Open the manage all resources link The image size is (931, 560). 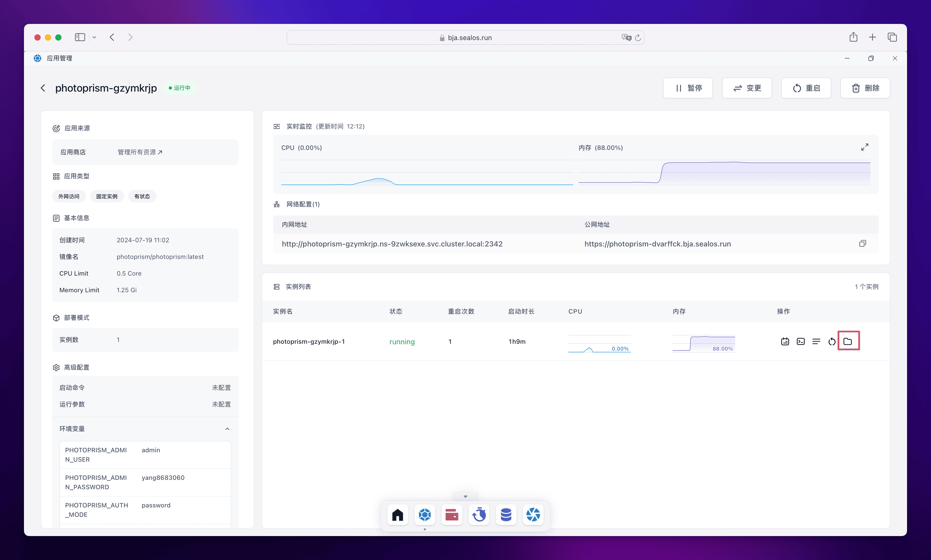[x=140, y=152]
